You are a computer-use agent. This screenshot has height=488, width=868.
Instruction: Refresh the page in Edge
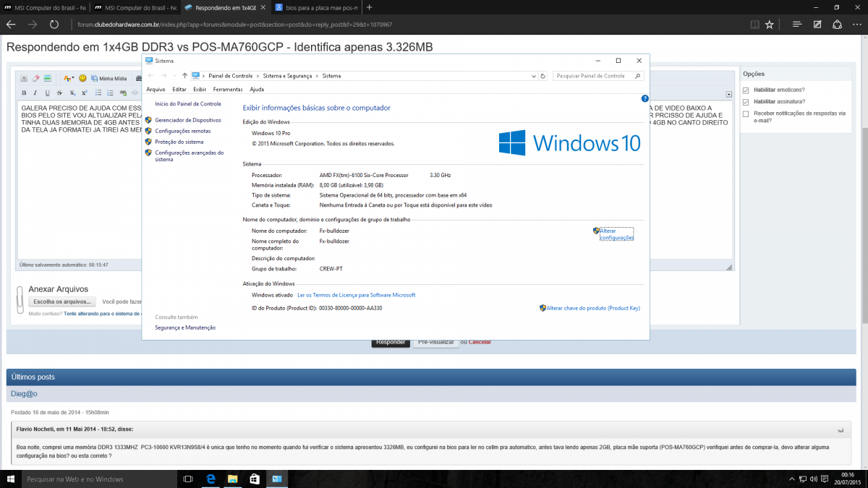[x=54, y=24]
